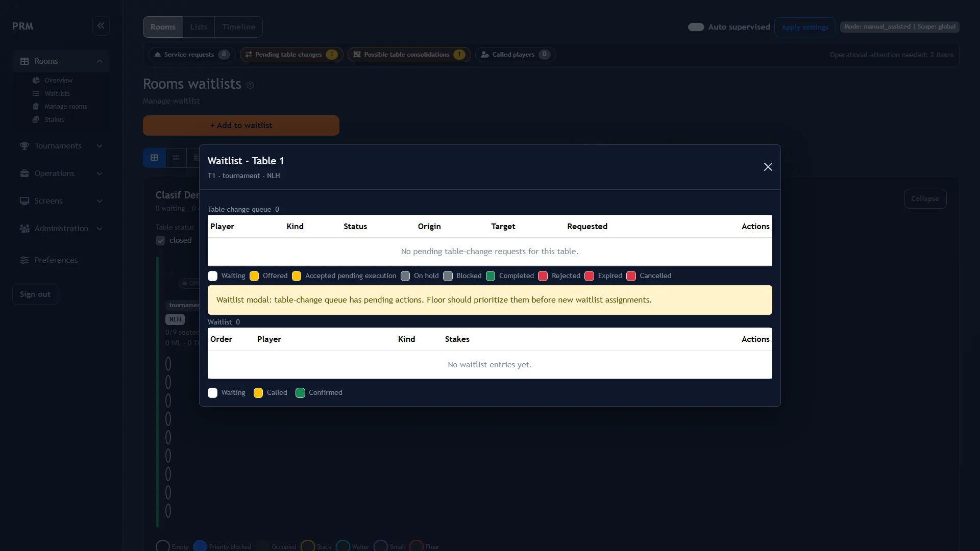Select the Lists tab
The width and height of the screenshot is (980, 551).
[x=199, y=27]
